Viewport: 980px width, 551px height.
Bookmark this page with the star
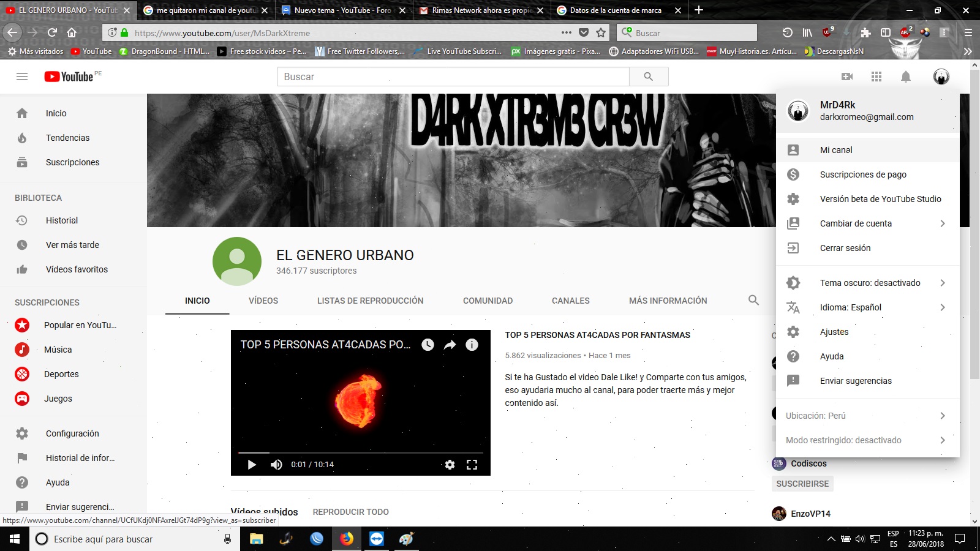click(601, 32)
